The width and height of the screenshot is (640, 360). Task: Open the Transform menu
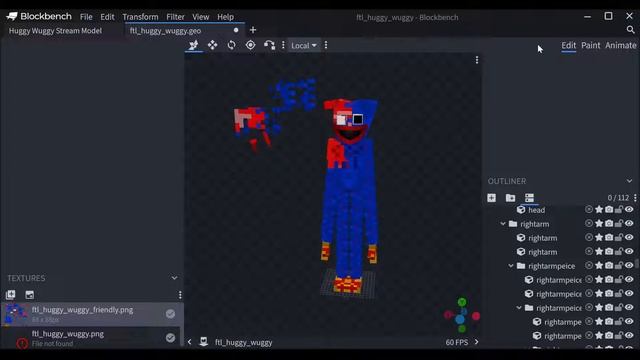point(140,17)
